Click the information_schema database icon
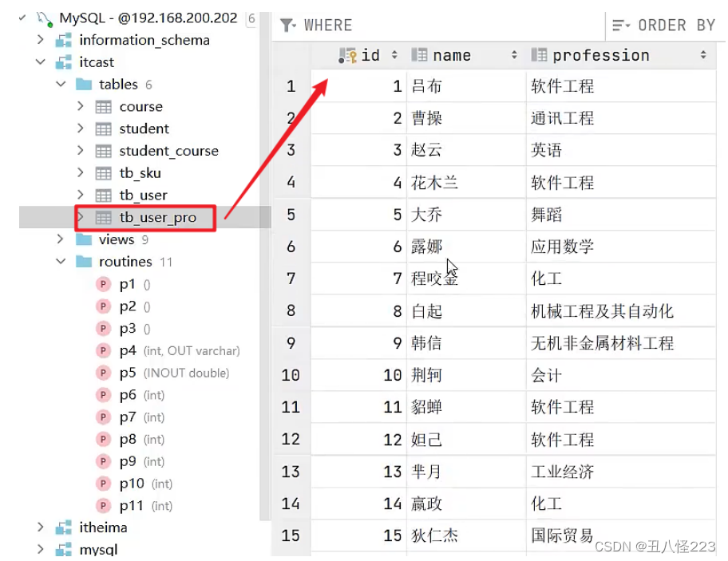 pos(64,41)
